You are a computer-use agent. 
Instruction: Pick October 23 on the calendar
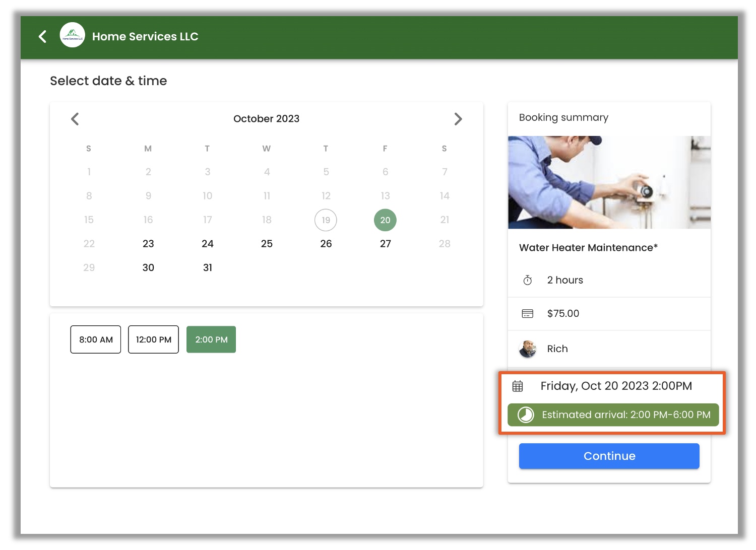click(148, 244)
